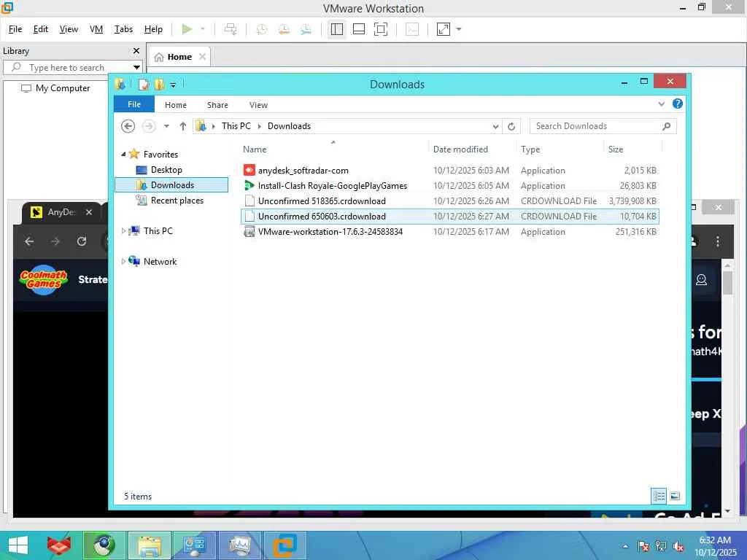This screenshot has width=747, height=560.
Task: Click the Up one level arrow in Explorer
Action: click(183, 126)
